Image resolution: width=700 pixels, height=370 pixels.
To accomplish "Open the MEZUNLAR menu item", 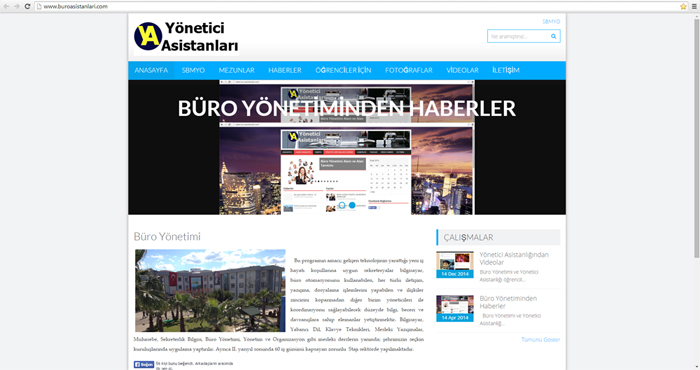I will pyautogui.click(x=237, y=70).
